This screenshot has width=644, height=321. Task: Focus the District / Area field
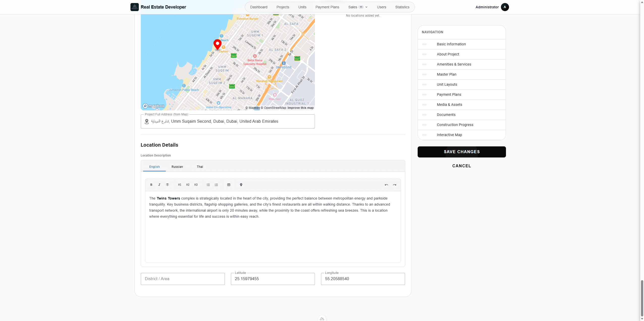click(x=183, y=279)
